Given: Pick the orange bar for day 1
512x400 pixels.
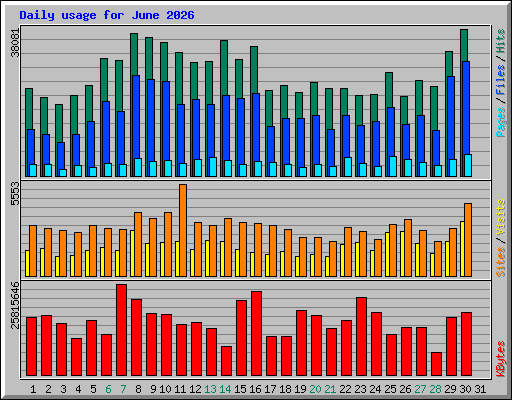Looking at the screenshot, I should [33, 251].
